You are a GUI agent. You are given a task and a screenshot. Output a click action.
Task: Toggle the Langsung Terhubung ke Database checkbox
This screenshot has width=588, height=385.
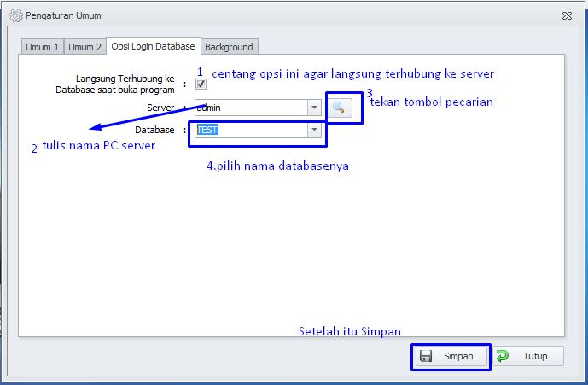(201, 84)
